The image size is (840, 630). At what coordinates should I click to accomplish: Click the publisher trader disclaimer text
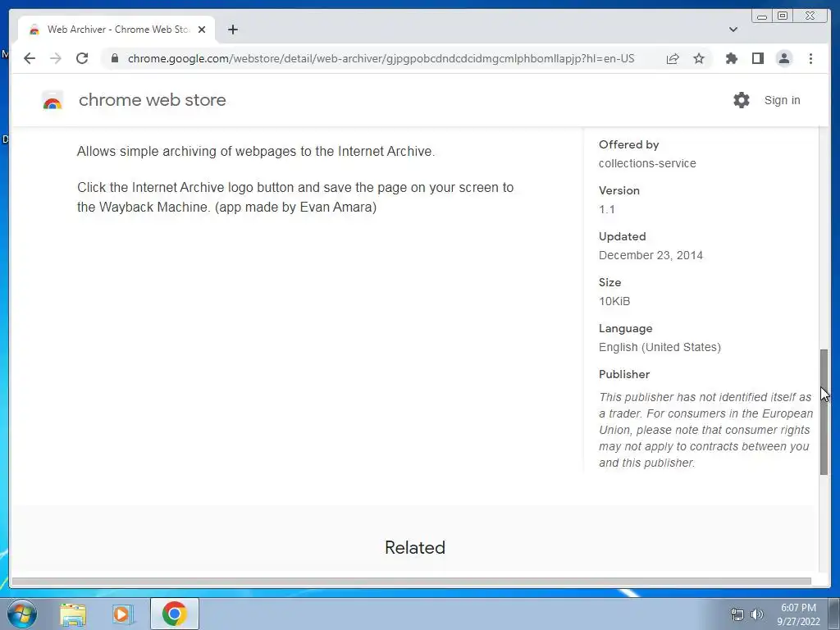click(x=705, y=430)
